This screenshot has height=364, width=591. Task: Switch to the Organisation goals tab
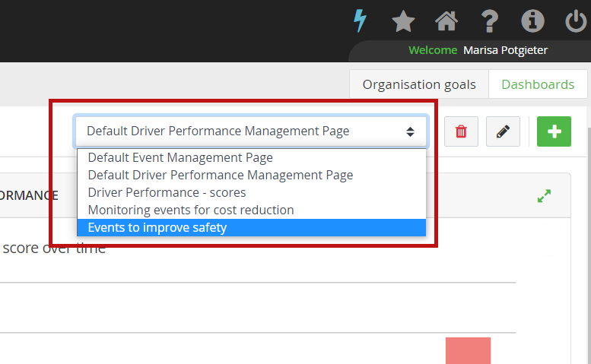pyautogui.click(x=419, y=84)
